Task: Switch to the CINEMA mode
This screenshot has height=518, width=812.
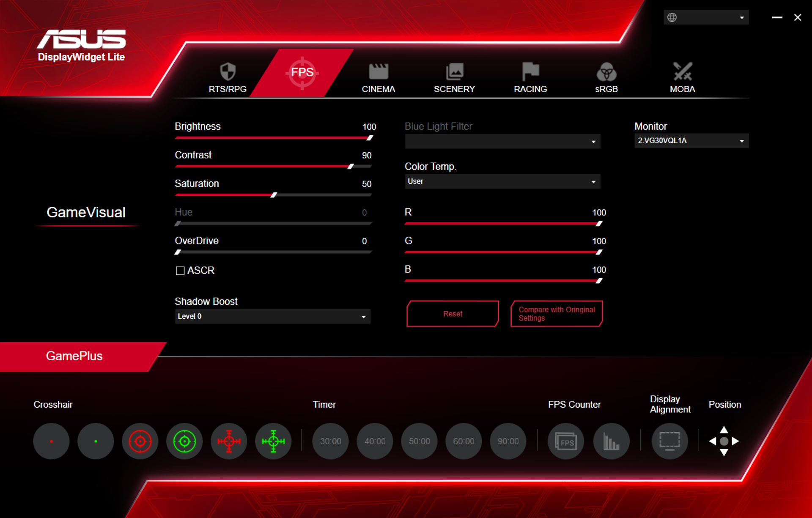Action: pyautogui.click(x=378, y=78)
